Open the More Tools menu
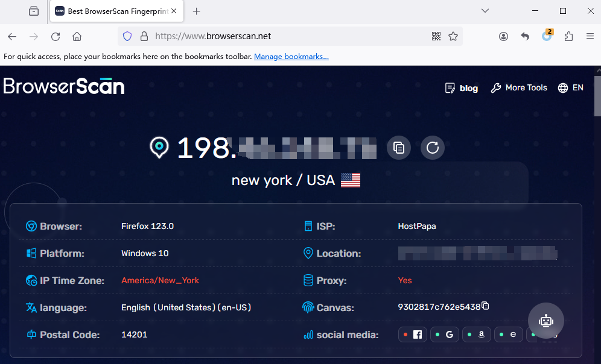 click(x=519, y=87)
